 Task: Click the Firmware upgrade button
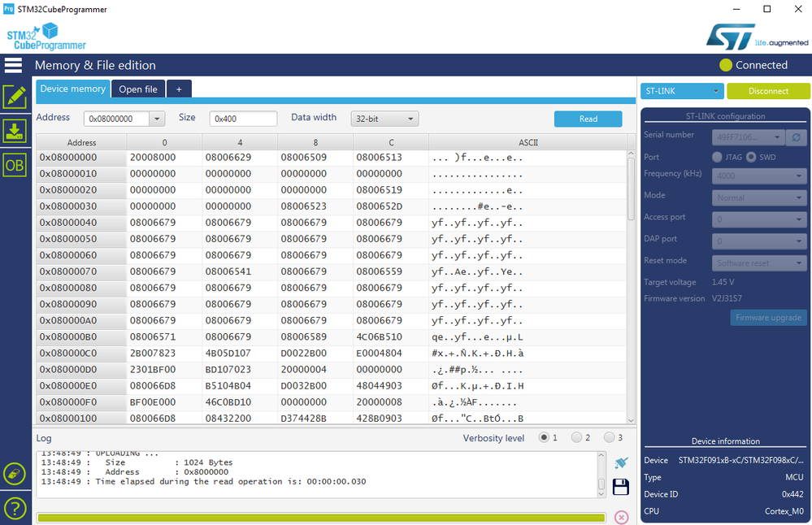tap(768, 318)
